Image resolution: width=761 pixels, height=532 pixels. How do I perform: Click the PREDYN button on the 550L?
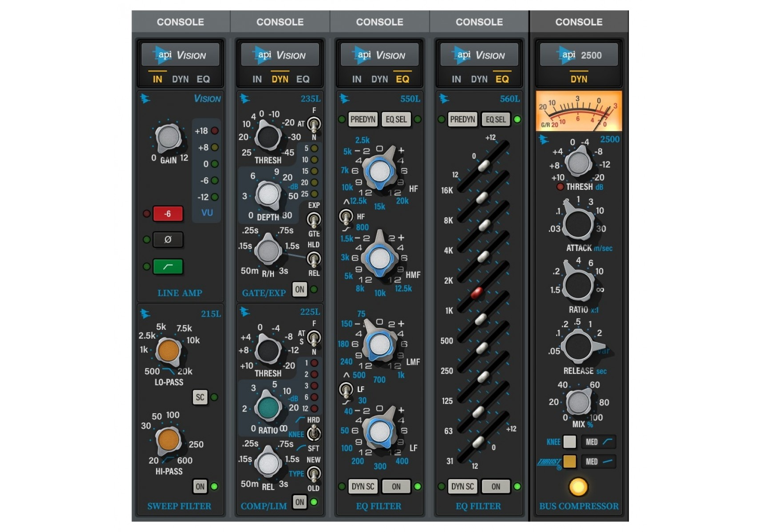[x=363, y=119]
